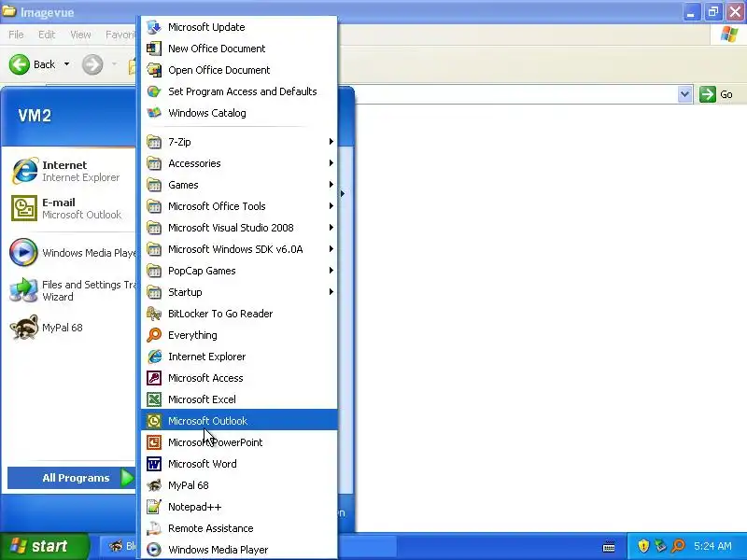Open the address bar dropdown arrow
This screenshot has height=560, width=747.
click(x=684, y=94)
